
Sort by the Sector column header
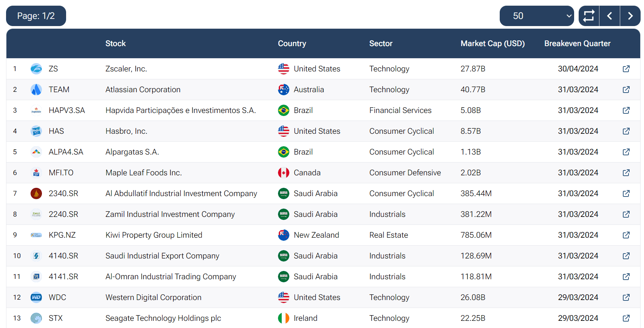[381, 43]
